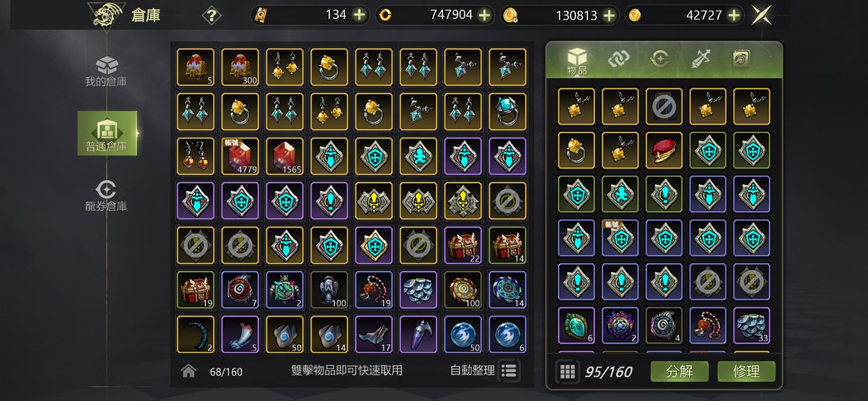Add gold with plus beside 130813

point(609,15)
